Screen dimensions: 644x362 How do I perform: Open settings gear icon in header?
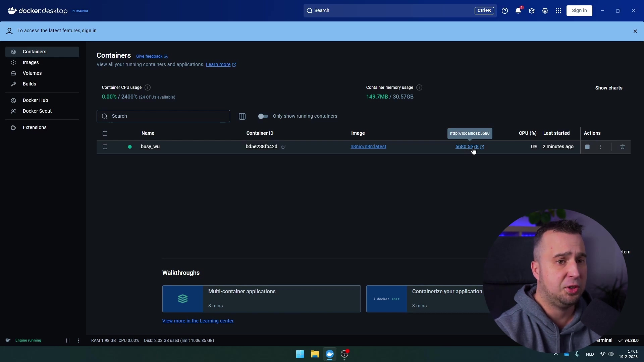545,11
